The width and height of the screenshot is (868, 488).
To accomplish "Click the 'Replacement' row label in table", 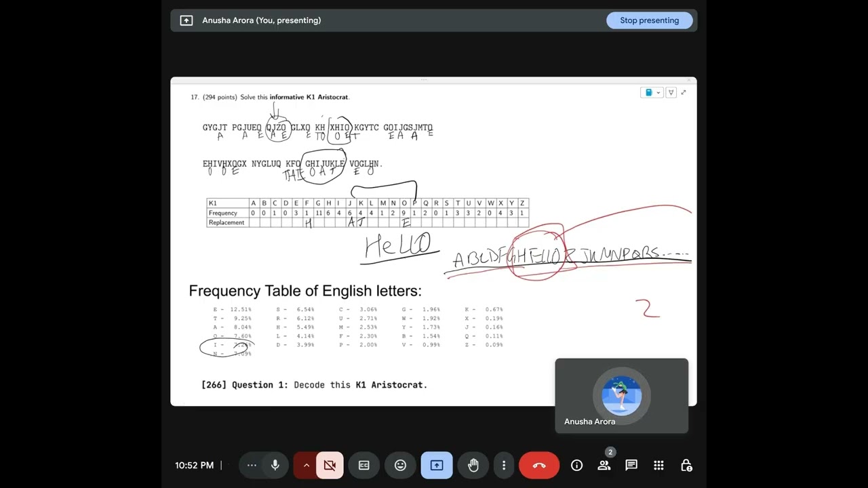I will coord(226,222).
